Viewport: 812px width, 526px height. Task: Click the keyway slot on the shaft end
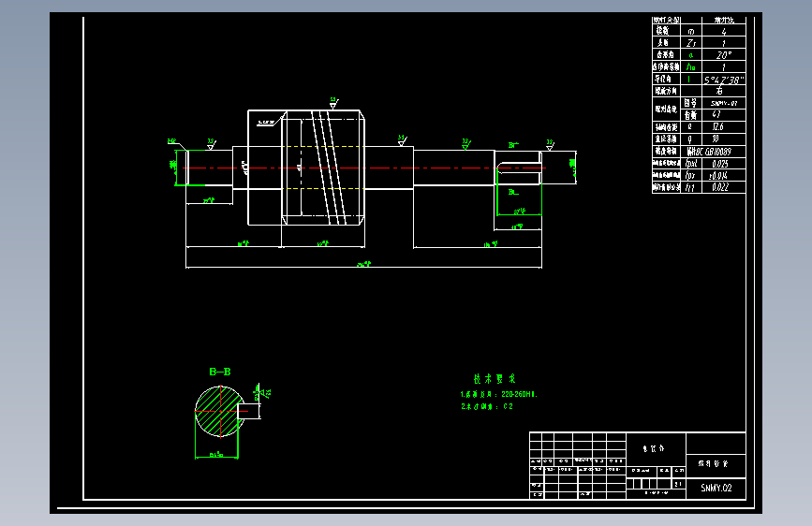(519, 168)
